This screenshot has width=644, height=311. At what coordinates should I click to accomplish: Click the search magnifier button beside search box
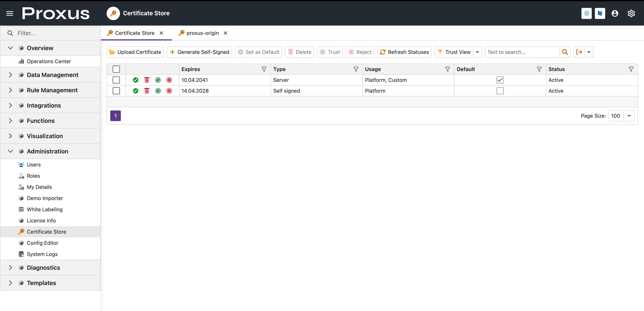pos(565,52)
